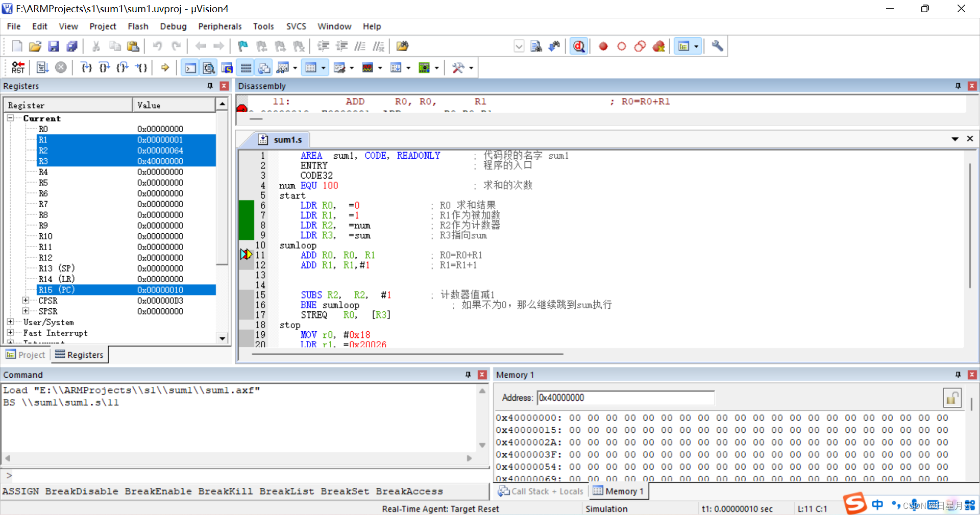Click the Register column header

68,105
